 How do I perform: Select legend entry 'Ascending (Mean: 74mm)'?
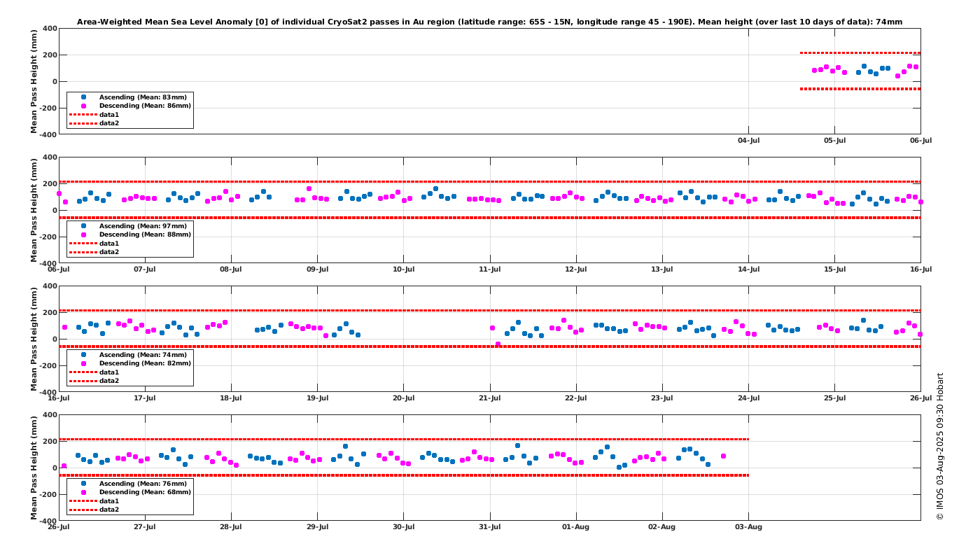[143, 355]
